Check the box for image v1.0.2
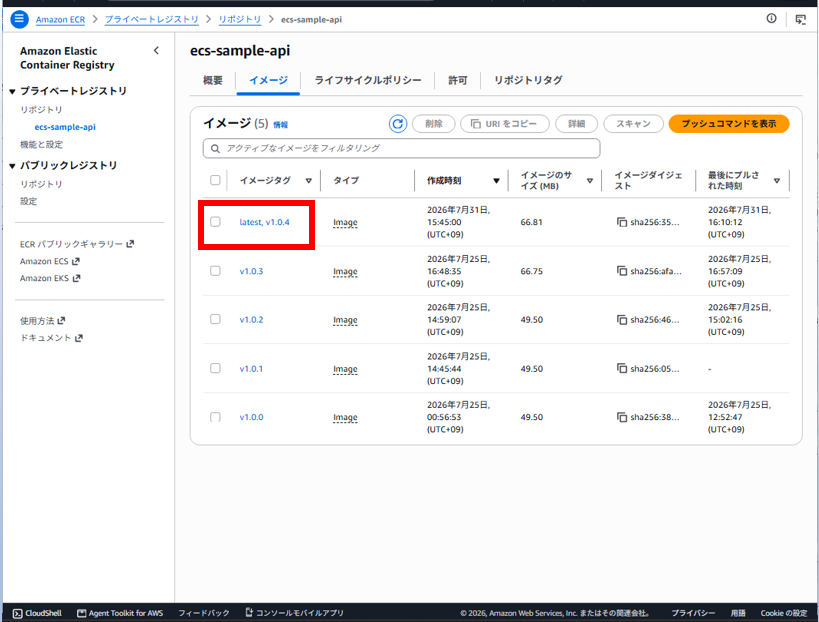819x622 pixels. [x=215, y=319]
